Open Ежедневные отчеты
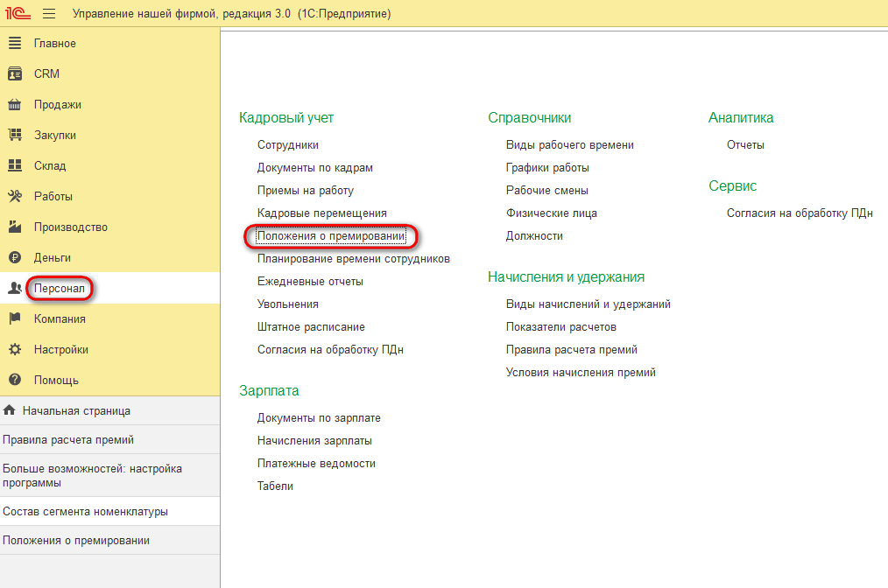Screen dimensions: 888x588 310,281
